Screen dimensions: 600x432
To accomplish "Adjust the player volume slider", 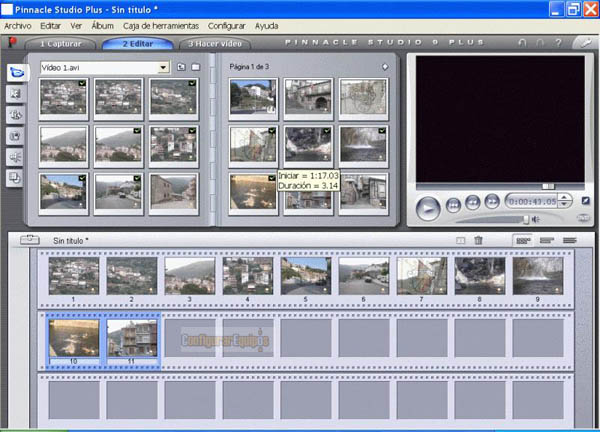I will pos(526,219).
